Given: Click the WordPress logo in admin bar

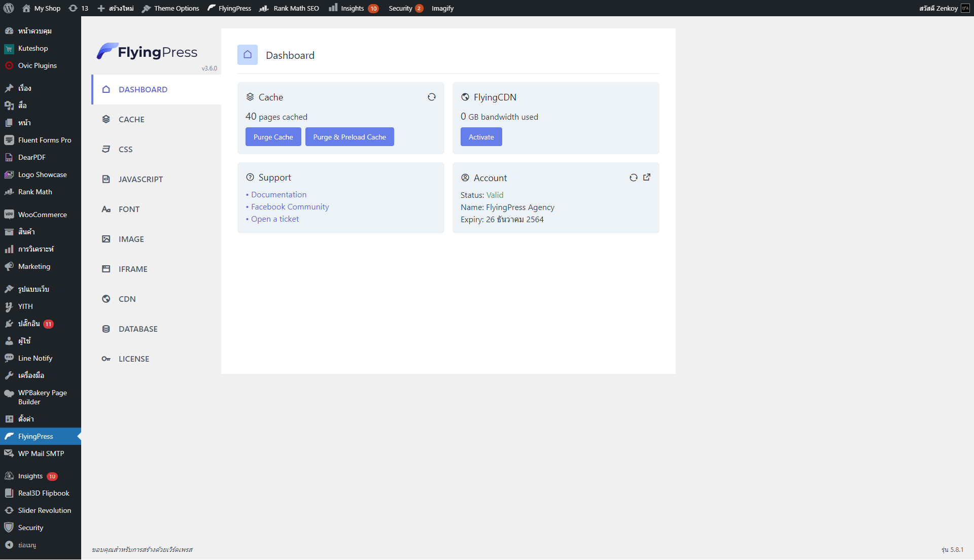Looking at the screenshot, I should 9,8.
